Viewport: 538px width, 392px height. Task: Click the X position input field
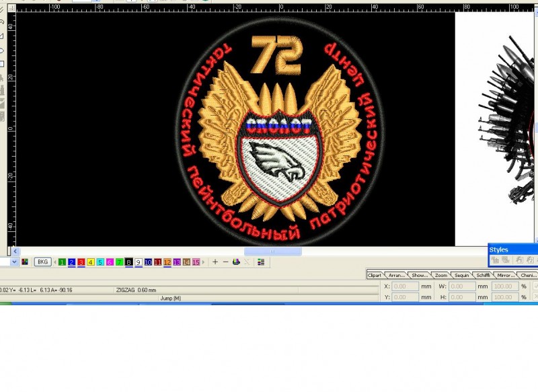406,286
